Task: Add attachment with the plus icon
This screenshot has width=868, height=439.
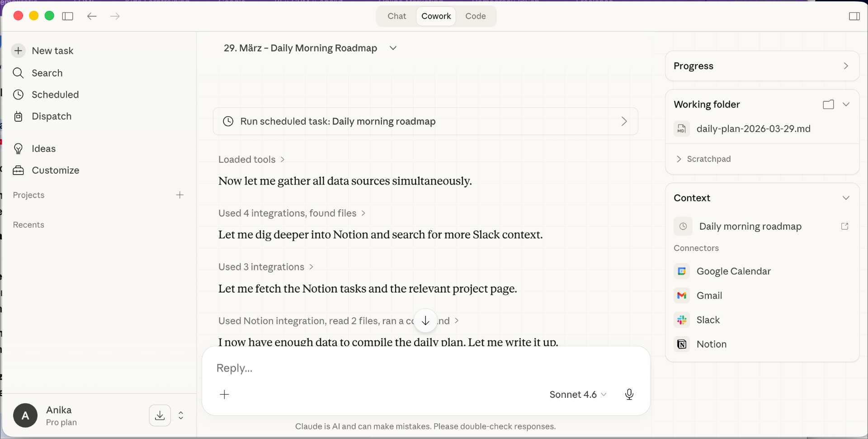Action: [x=224, y=394]
